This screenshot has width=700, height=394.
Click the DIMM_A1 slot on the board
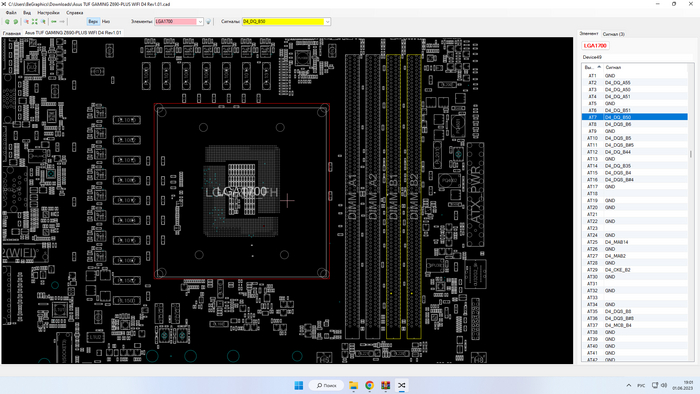click(352, 196)
